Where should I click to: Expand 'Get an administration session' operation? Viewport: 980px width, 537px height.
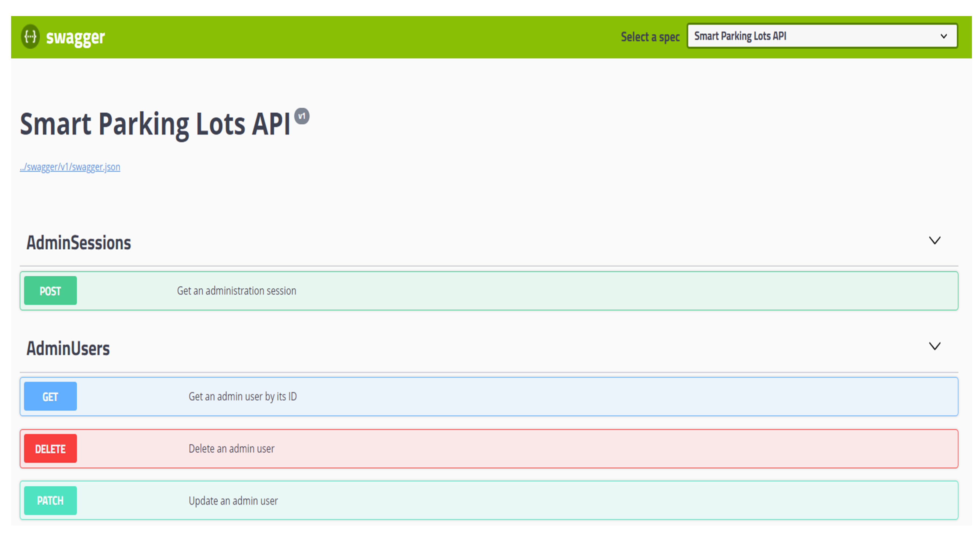pyautogui.click(x=236, y=291)
